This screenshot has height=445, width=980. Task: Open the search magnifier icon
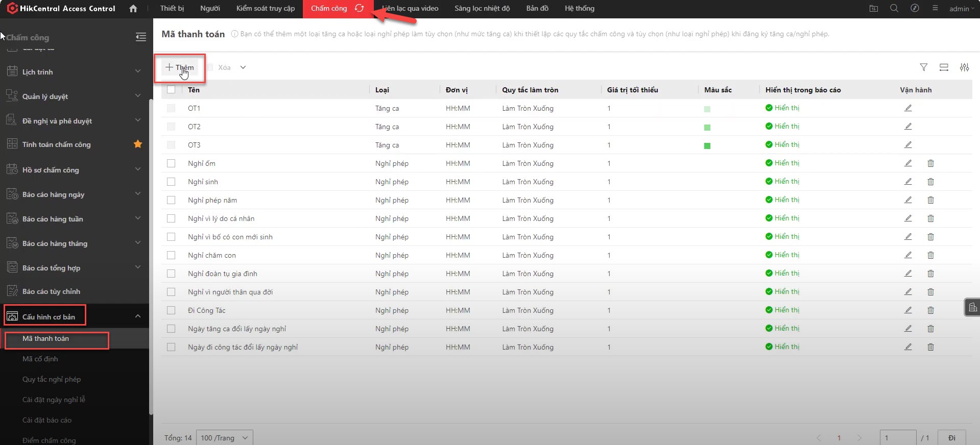click(x=894, y=9)
